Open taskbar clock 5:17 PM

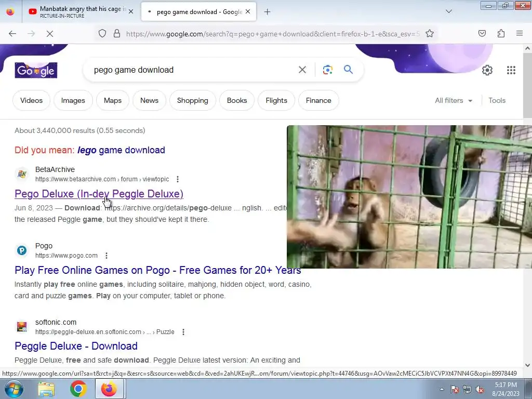506,389
